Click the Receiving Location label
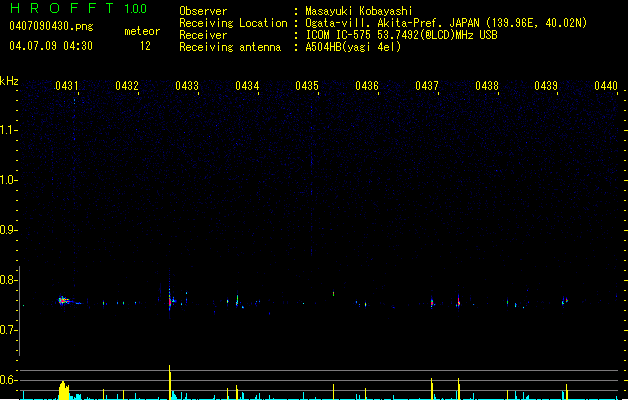Image resolution: width=629 pixels, height=400 pixels. click(233, 23)
